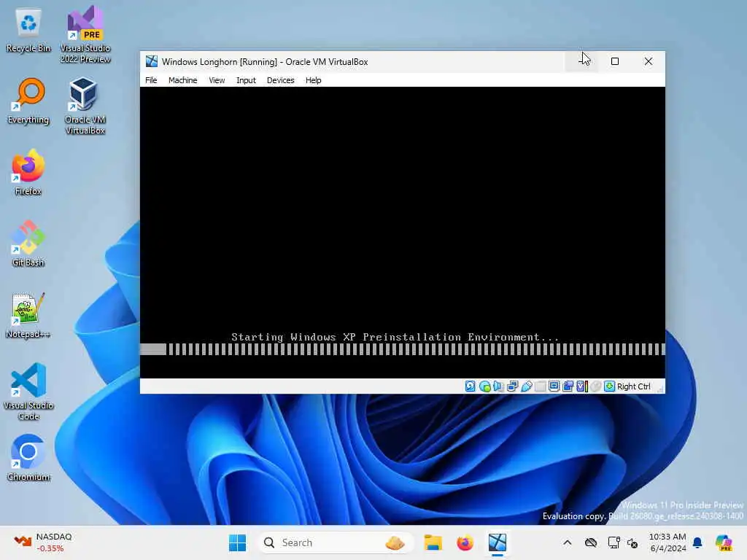747x560 pixels.
Task: Open Copilot Preview from the taskbar
Action: point(724,542)
